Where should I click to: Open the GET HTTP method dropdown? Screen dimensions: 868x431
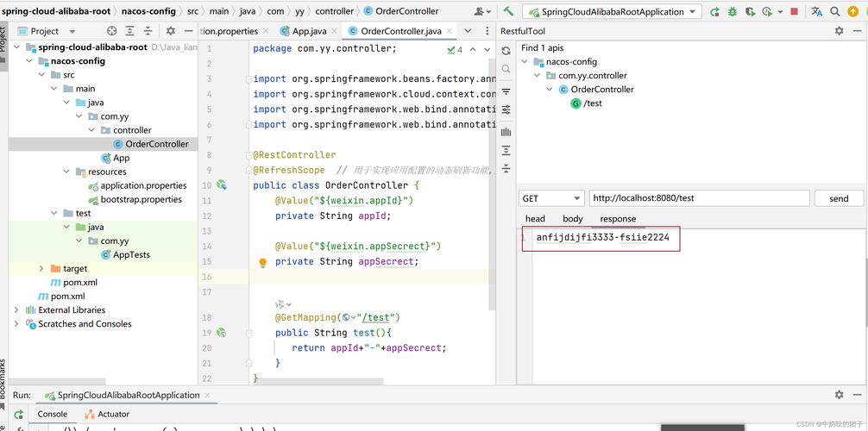coord(551,198)
